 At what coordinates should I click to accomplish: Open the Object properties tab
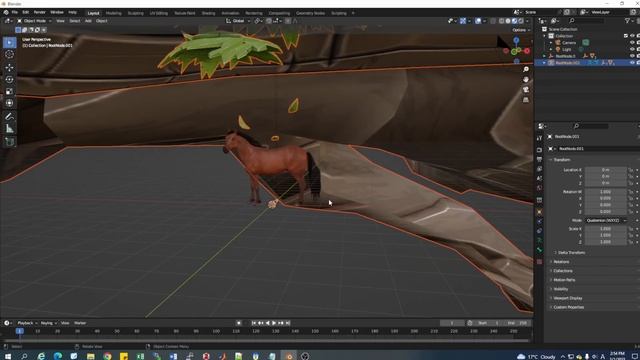539,212
